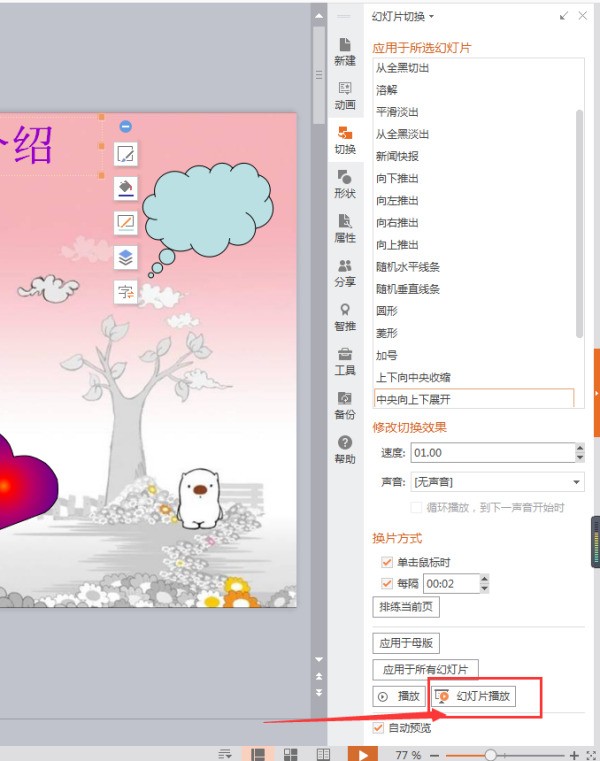The width and height of the screenshot is (600, 761).
Task: Click the zoom slider handle
Action: pos(490,755)
